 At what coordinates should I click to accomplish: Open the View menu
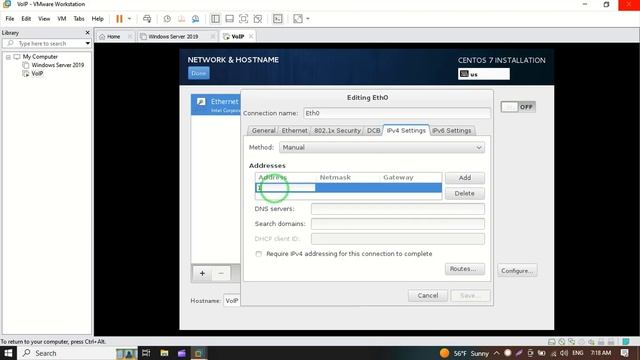(44, 19)
